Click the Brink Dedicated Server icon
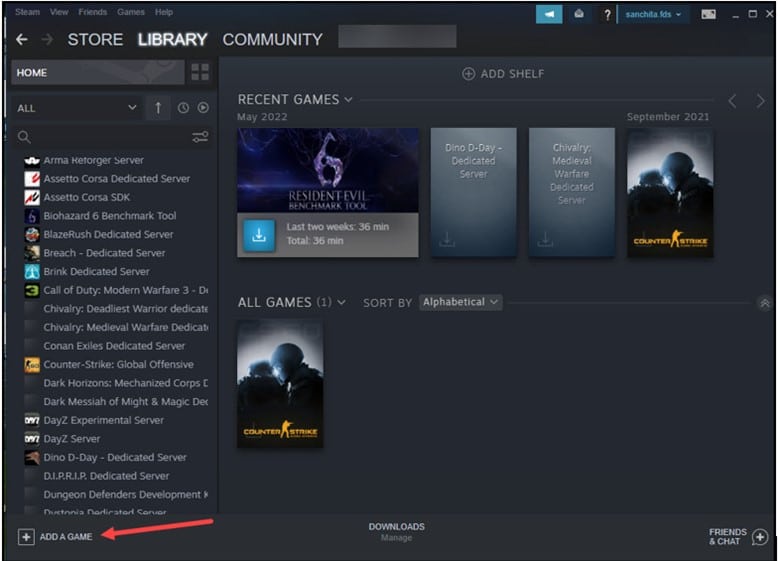780x561 pixels. pos(32,272)
